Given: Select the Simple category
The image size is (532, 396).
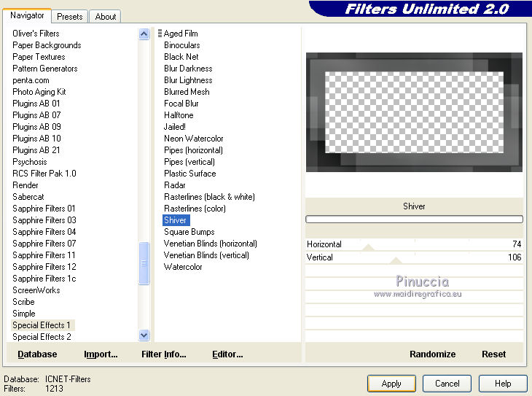Looking at the screenshot, I should (x=24, y=314).
